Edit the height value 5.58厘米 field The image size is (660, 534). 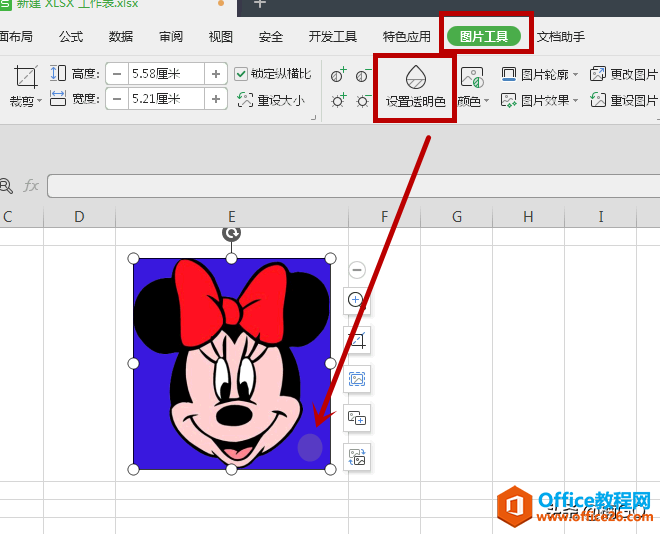click(167, 74)
